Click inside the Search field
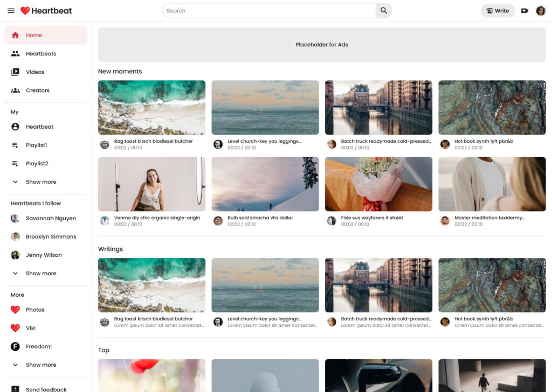Viewport: 552px width, 392px height. pyautogui.click(x=269, y=11)
